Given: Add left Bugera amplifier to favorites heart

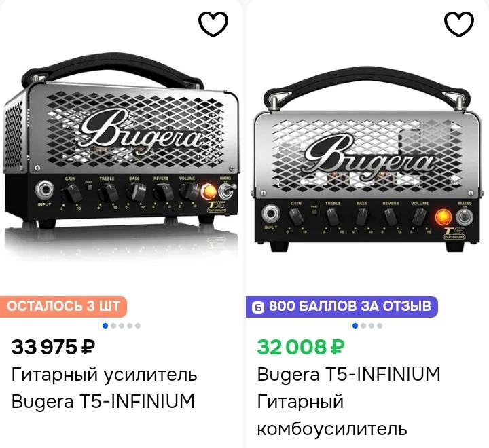Looking at the screenshot, I should point(213,24).
